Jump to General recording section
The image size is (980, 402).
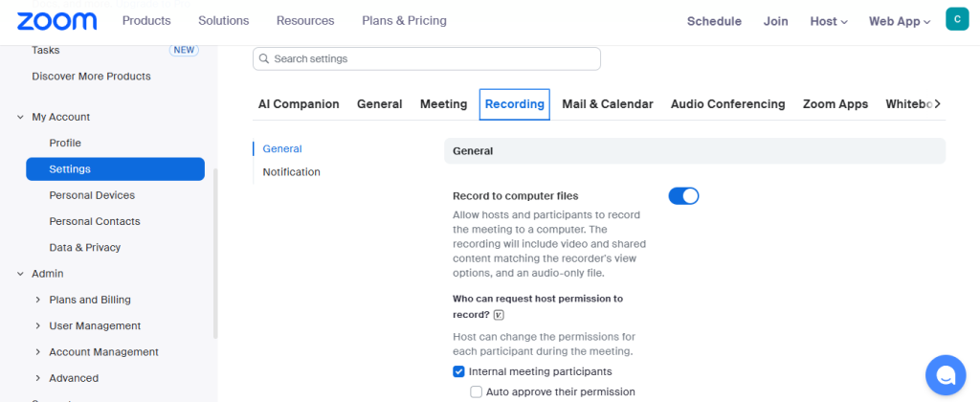pos(282,148)
